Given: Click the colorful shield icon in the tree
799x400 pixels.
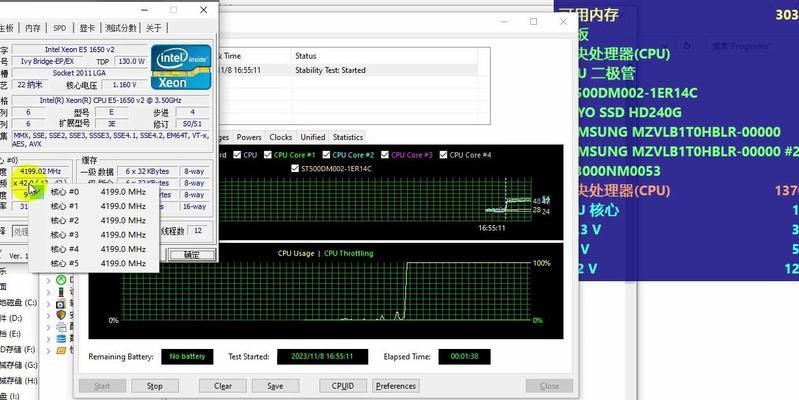Looking at the screenshot, I should (61, 315).
